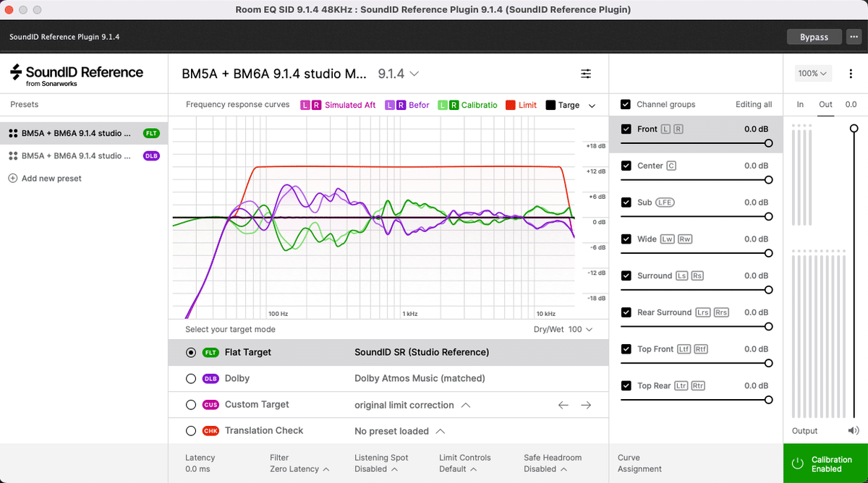
Task: Click the power icon in Calibration Enabled
Action: (797, 463)
